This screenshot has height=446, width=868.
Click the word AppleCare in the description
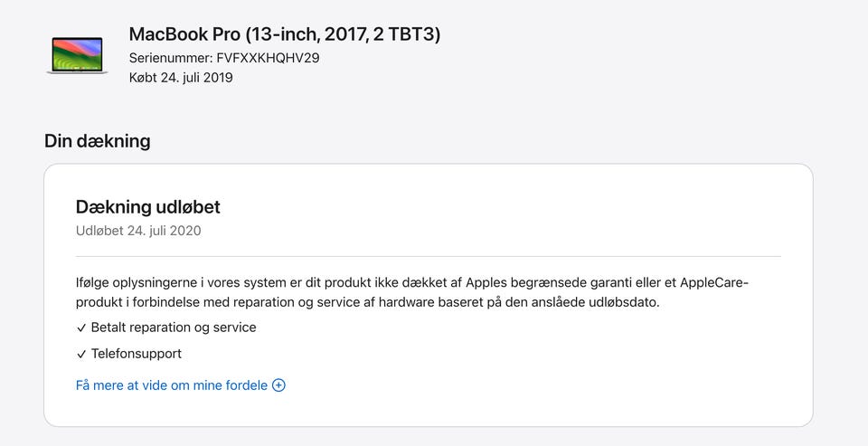click(712, 282)
